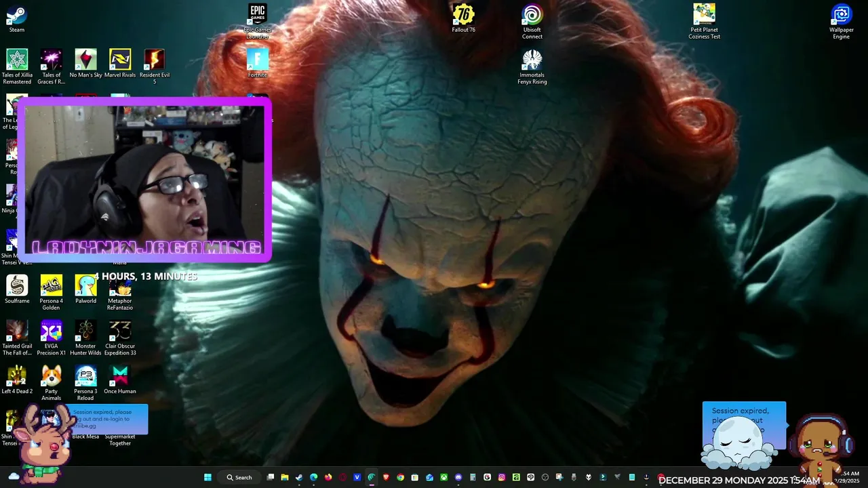Open Wallpaper Engine desktop icon
This screenshot has height=488, width=868.
click(x=841, y=21)
